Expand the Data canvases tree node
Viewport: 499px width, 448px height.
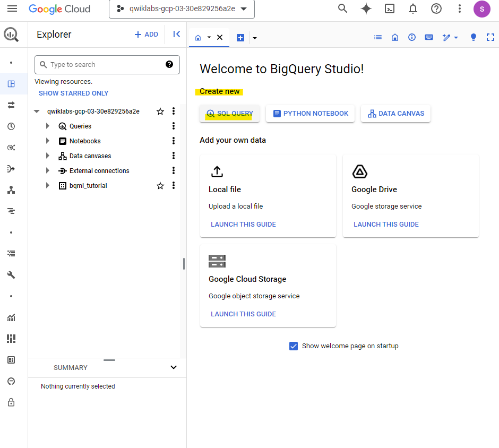pyautogui.click(x=47, y=156)
